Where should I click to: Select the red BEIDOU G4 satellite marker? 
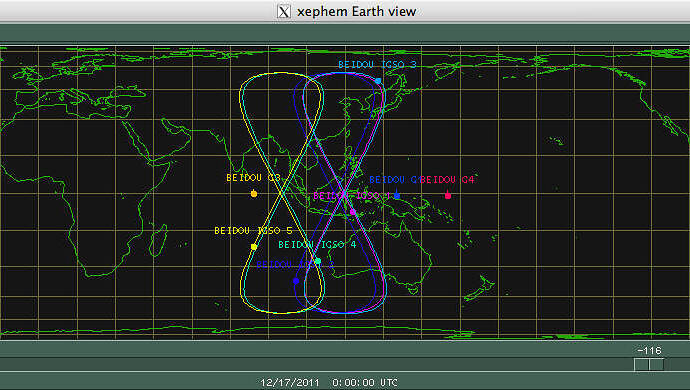point(448,195)
